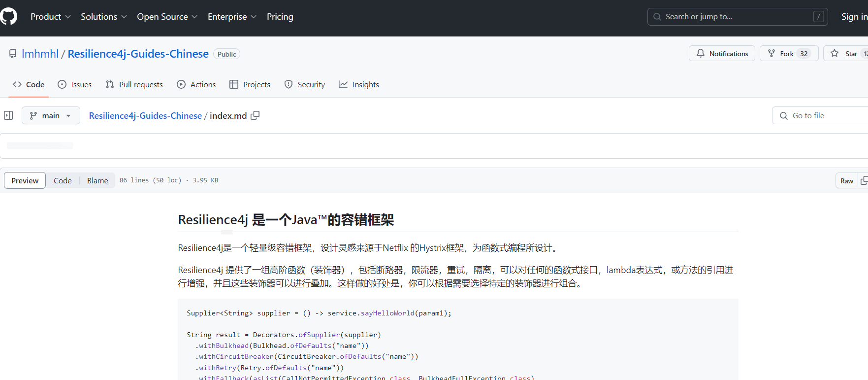Click code line .withCircuitBreaker(CircuitBreaker.ofDefaults
Image resolution: width=868 pixels, height=380 pixels.
tap(307, 356)
